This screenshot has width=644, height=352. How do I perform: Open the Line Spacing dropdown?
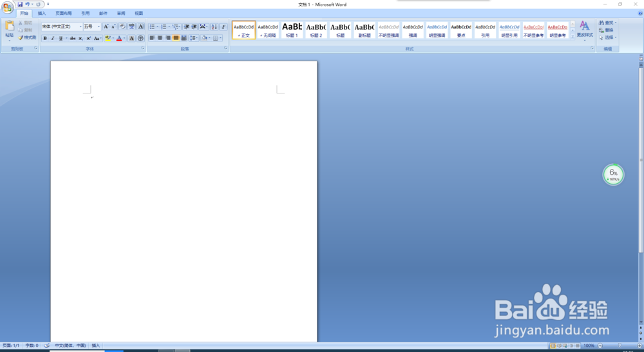[x=194, y=38]
